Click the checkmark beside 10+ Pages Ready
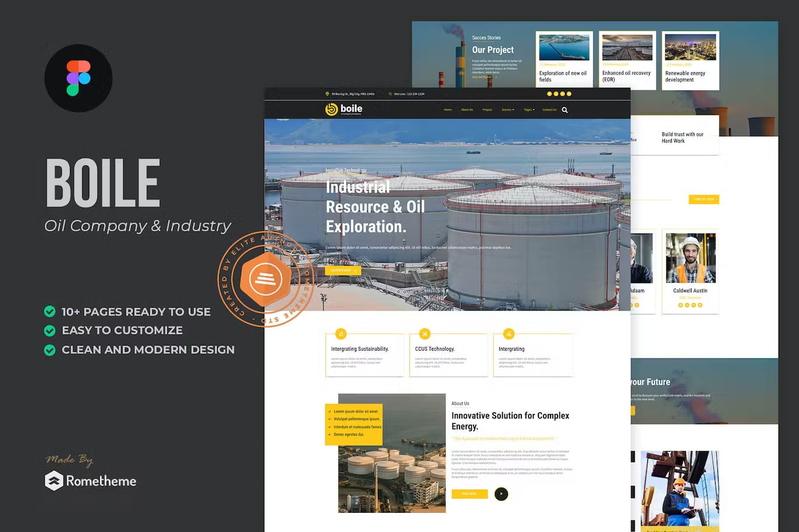 coord(50,311)
